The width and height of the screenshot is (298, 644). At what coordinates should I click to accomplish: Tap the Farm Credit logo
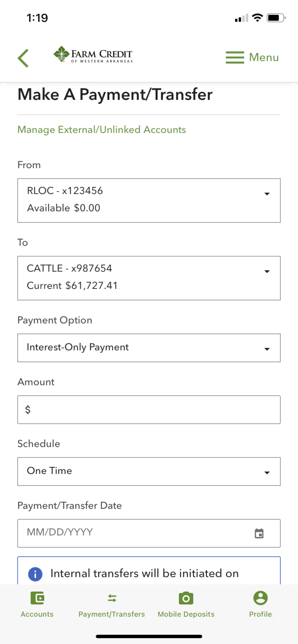[93, 54]
